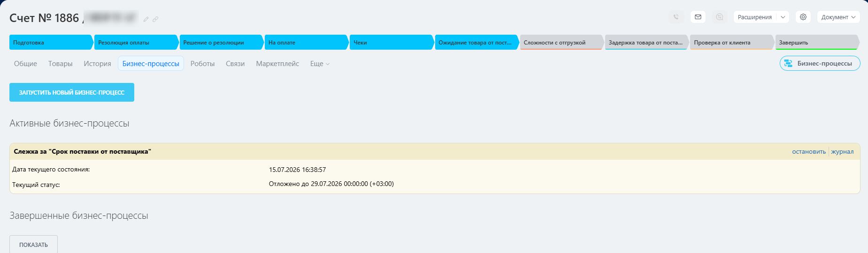
Task: Select the Завершить stage
Action: coord(817,42)
